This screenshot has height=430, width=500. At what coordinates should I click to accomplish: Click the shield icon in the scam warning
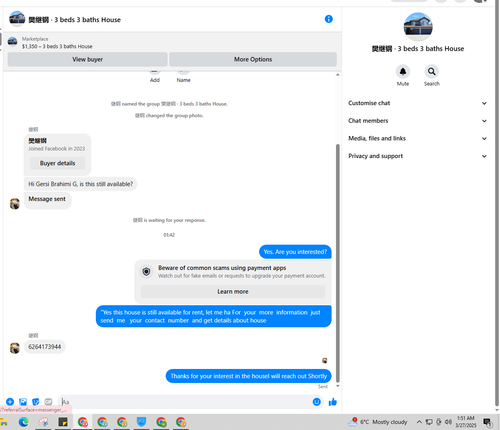click(x=146, y=272)
